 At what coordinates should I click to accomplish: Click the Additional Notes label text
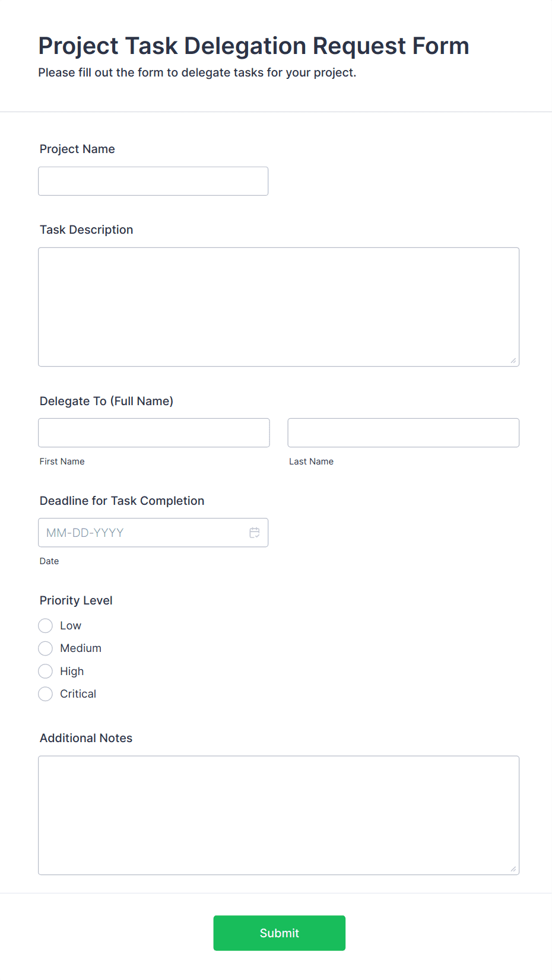tap(86, 738)
